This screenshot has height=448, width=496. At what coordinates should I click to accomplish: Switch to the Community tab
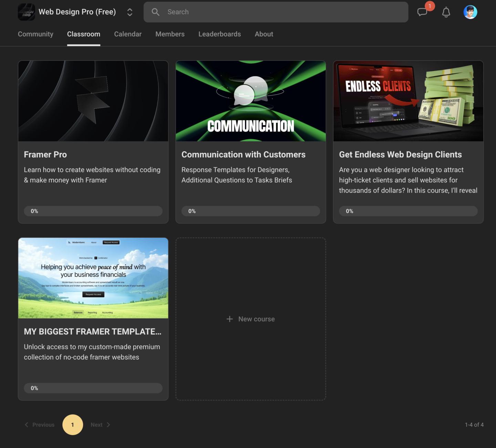coord(35,34)
